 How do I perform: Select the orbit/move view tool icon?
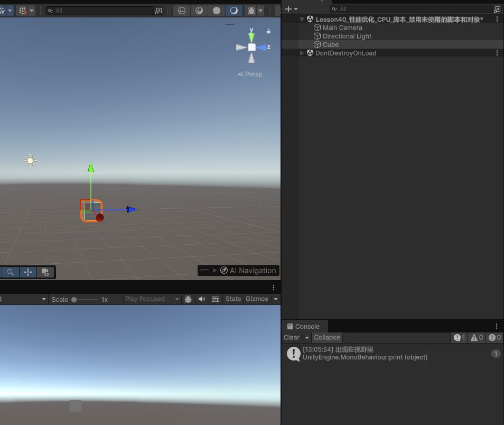click(27, 272)
